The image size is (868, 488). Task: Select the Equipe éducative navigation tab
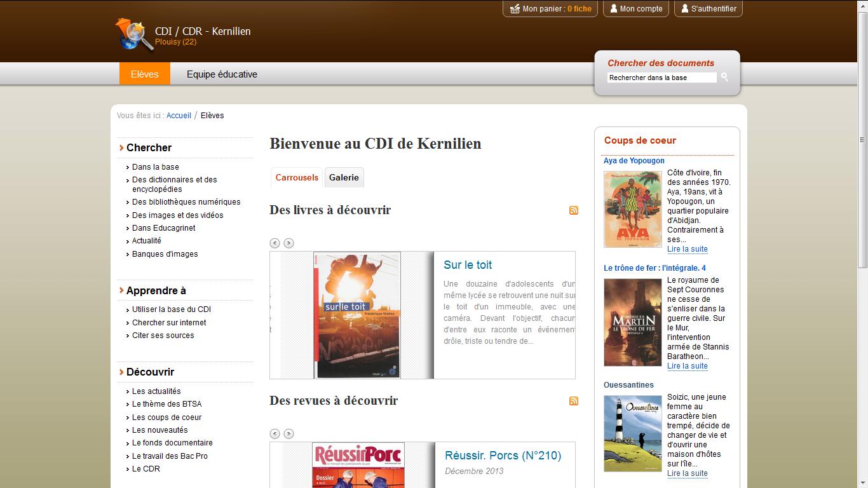coord(222,74)
